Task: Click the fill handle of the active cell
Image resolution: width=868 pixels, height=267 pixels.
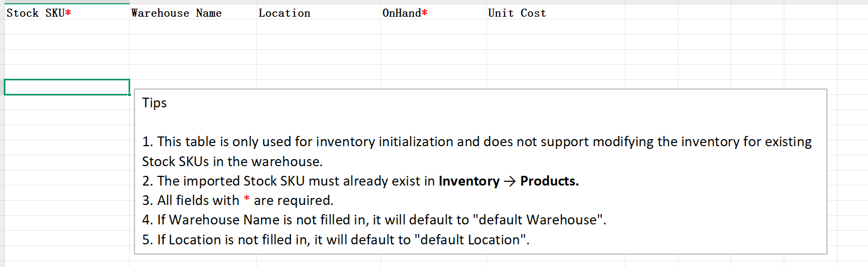Action: (130, 94)
